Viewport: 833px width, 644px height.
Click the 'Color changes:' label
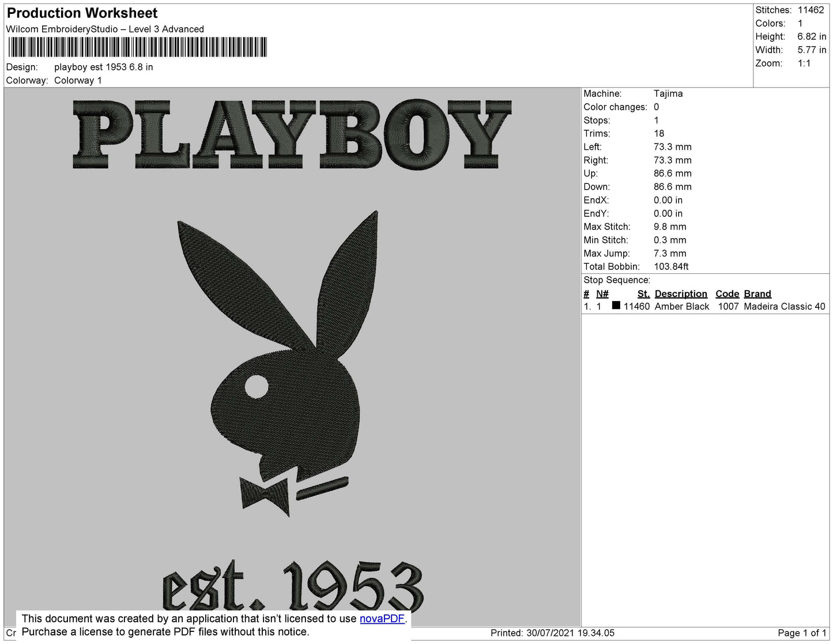pyautogui.click(x=615, y=107)
